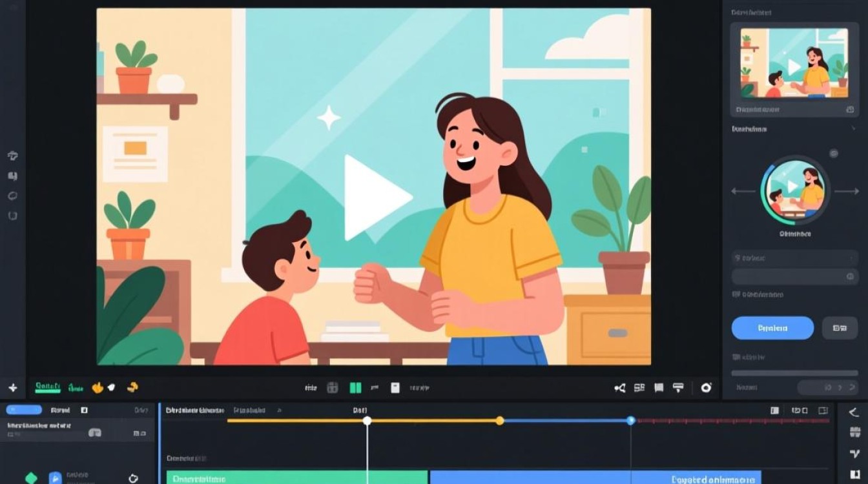Click the refresh loop icon in track header
Image resolution: width=868 pixels, height=484 pixels.
[x=134, y=478]
